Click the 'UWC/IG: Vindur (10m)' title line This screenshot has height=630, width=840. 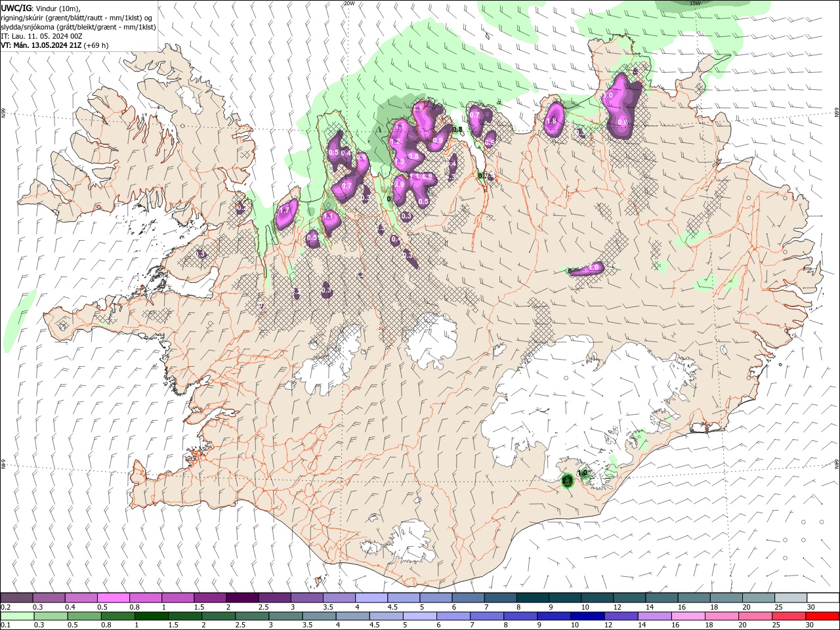(40, 8)
